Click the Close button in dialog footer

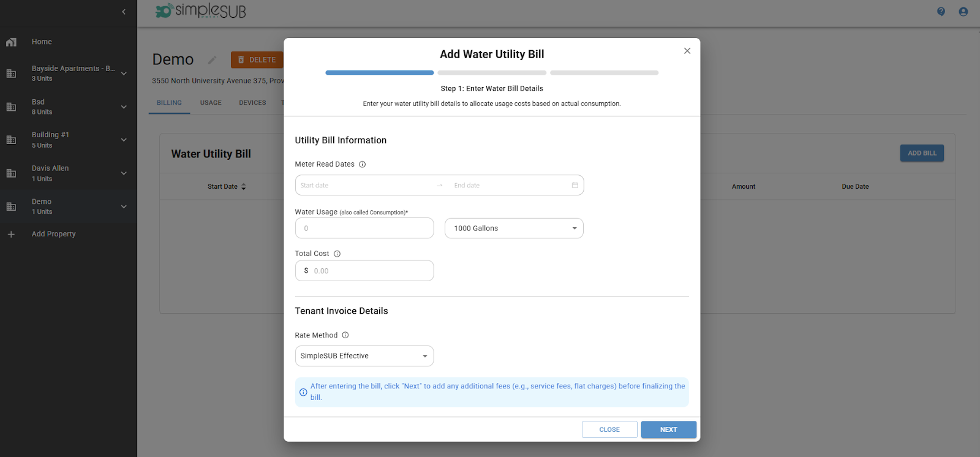609,429
